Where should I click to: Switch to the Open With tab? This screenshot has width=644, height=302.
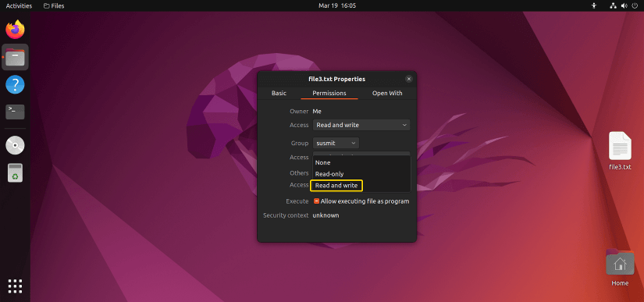(x=387, y=93)
